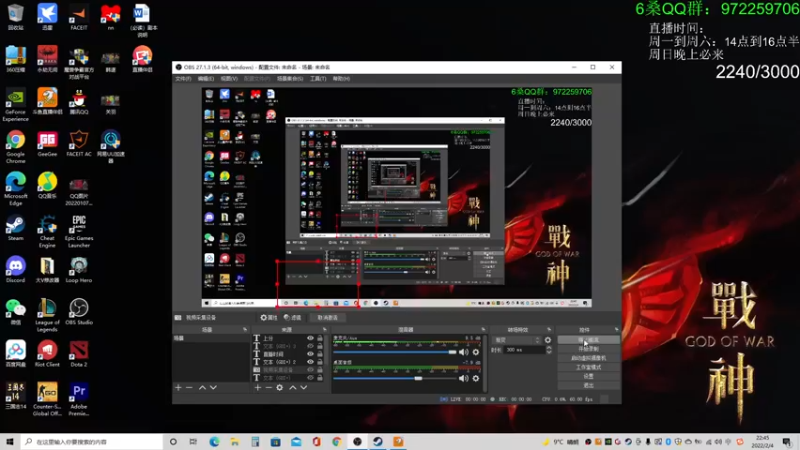Select the Loop Hero desktop icon
This screenshot has height=450, width=800.
point(79,269)
